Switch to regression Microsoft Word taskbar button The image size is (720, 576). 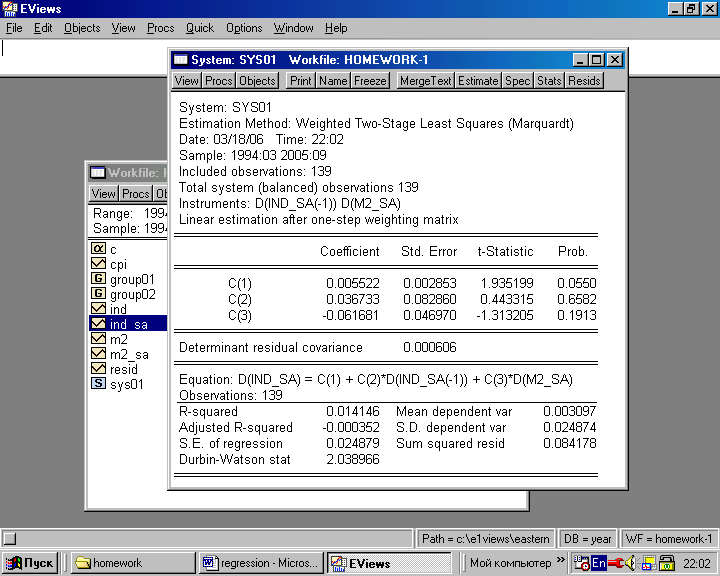point(261,563)
